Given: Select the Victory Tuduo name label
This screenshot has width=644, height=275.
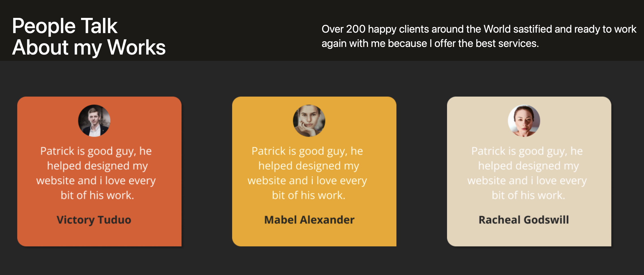Looking at the screenshot, I should [94, 220].
